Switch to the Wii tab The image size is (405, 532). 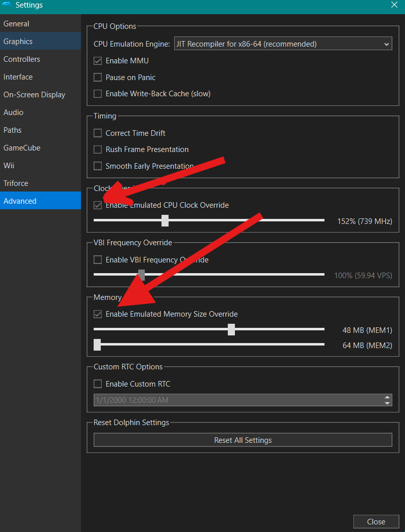click(40, 166)
